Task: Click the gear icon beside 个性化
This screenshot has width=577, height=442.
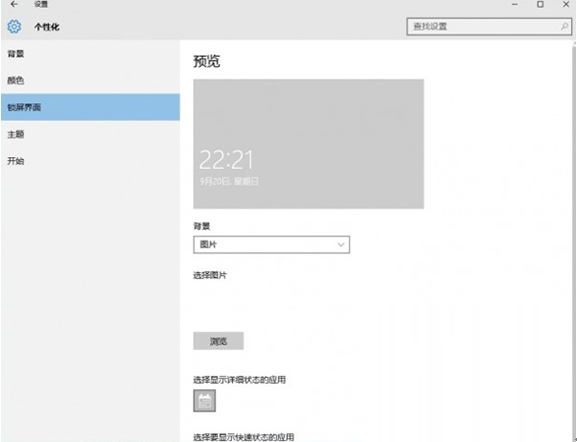Action: [x=14, y=26]
